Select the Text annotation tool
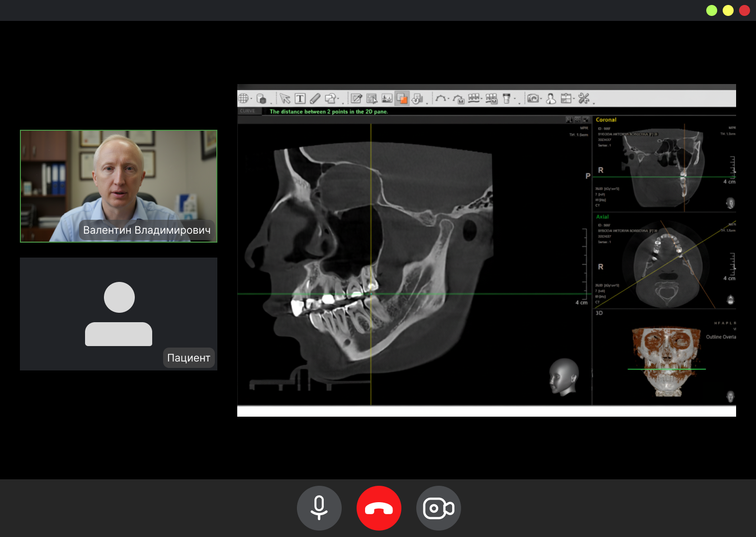The height and width of the screenshot is (537, 756). [300, 98]
